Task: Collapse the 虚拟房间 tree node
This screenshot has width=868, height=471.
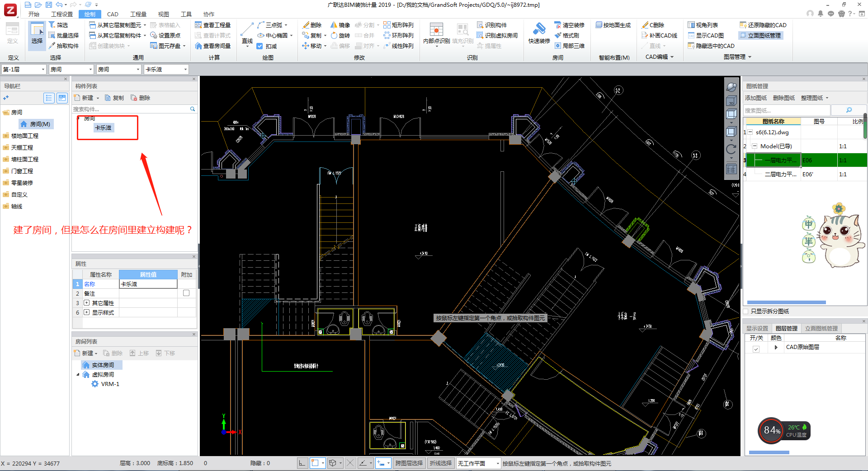Action: [78, 375]
